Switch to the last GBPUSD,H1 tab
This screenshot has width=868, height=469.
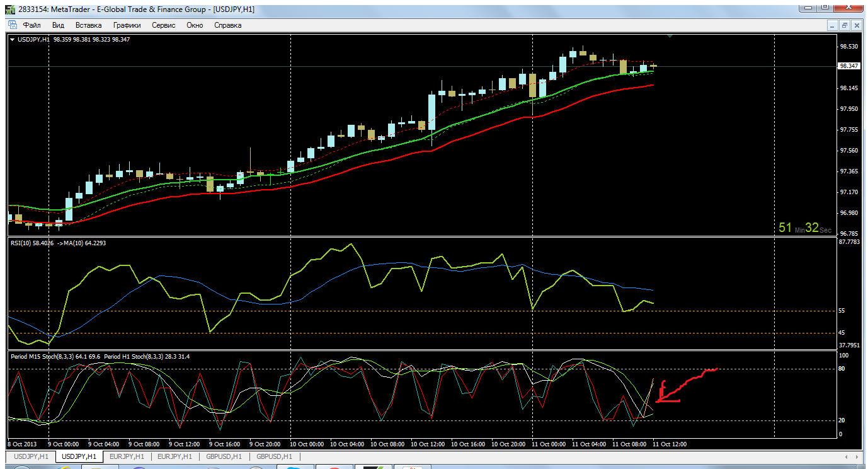pos(274,456)
